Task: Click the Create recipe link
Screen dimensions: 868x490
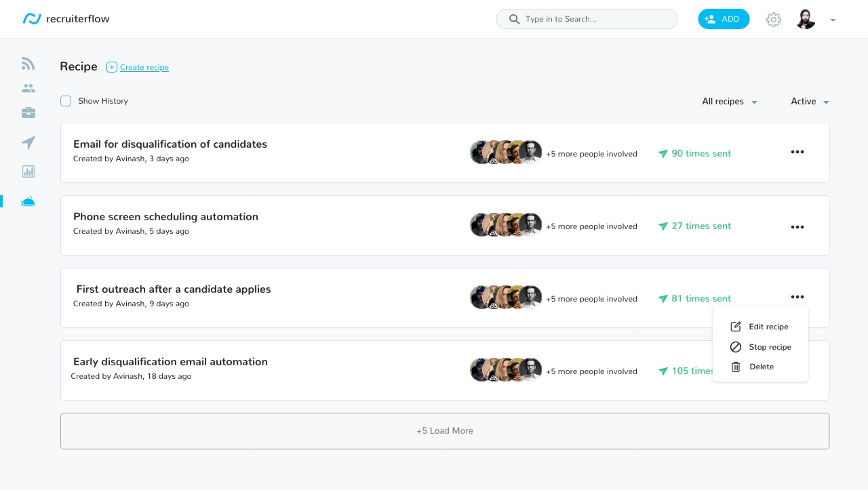Action: click(144, 67)
